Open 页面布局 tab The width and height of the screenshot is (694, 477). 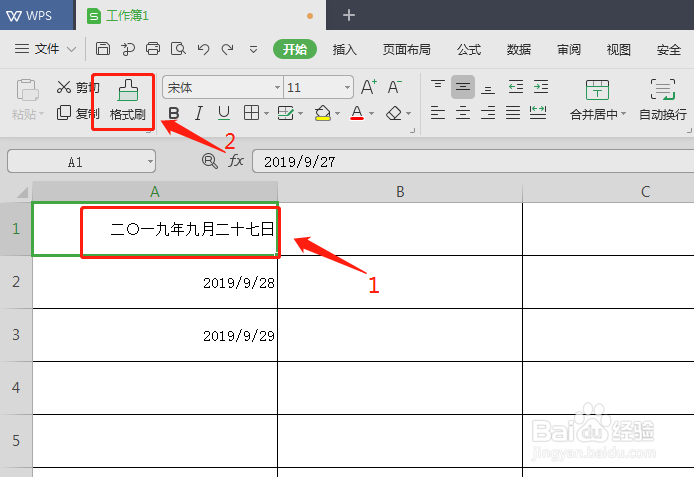pos(406,49)
